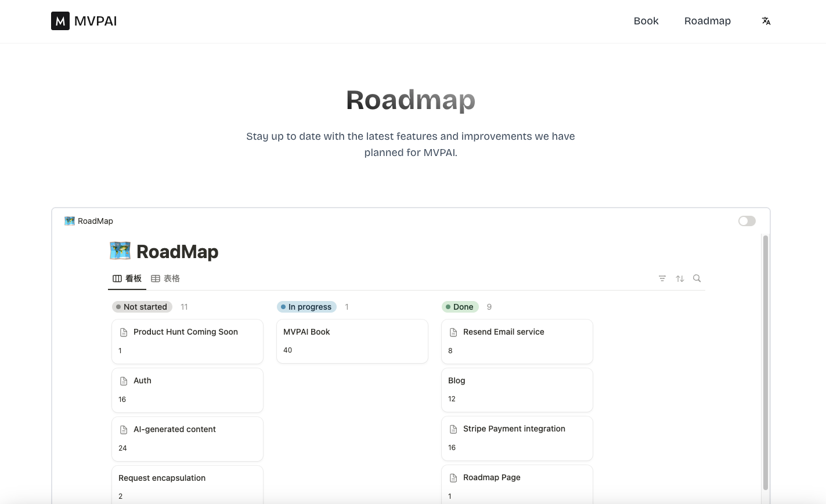Open the MVPAI Book card
The image size is (826, 504).
352,341
